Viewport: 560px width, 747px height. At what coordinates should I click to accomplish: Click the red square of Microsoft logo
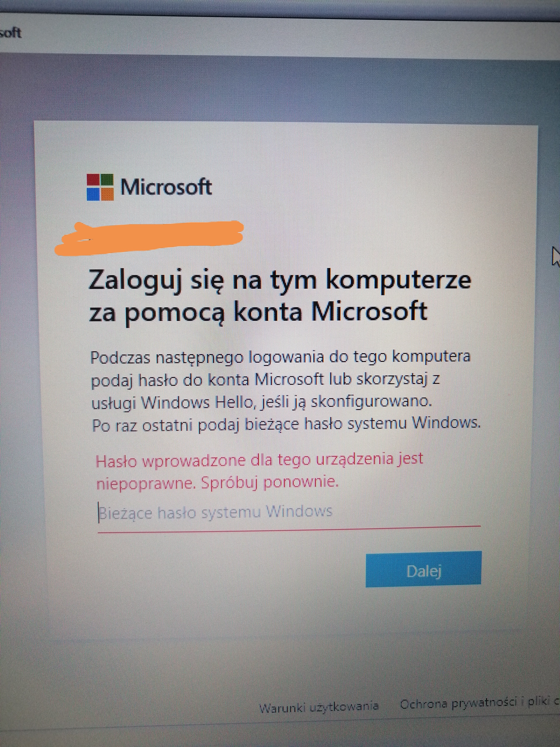93,180
